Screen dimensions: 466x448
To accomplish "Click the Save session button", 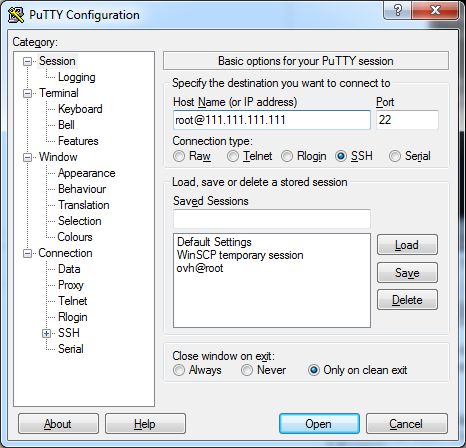I will point(407,272).
